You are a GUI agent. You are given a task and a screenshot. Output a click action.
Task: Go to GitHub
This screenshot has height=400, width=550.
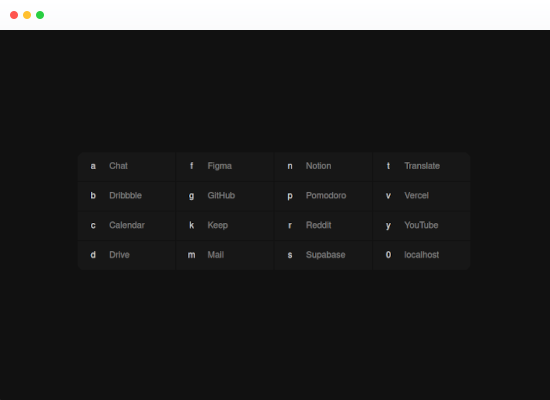pyautogui.click(x=225, y=196)
